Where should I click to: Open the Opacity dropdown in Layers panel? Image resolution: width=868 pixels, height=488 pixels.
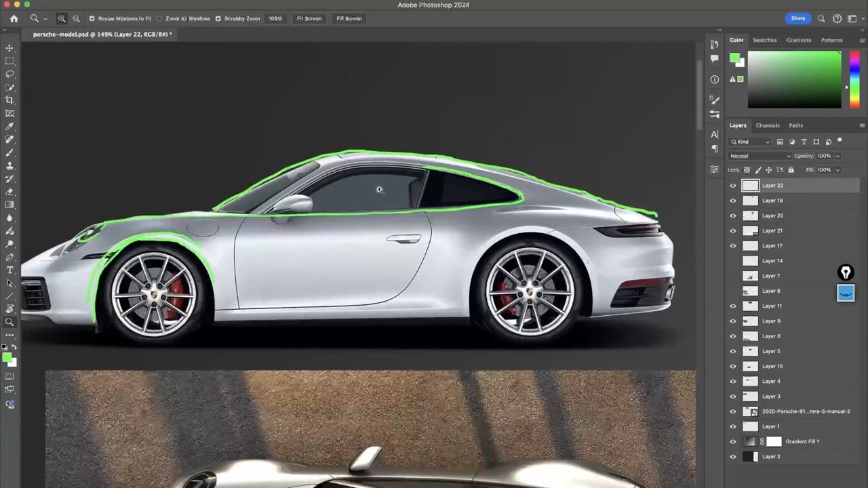point(838,155)
